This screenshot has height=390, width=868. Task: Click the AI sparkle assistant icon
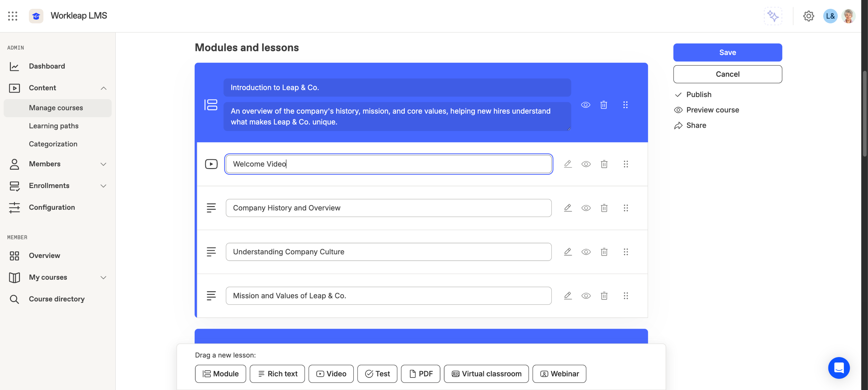click(773, 16)
